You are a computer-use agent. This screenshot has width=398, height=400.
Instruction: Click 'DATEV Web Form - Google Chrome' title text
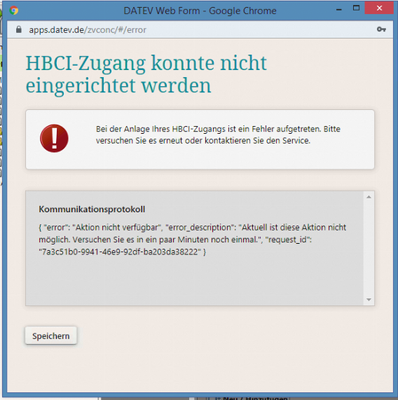[x=200, y=11]
